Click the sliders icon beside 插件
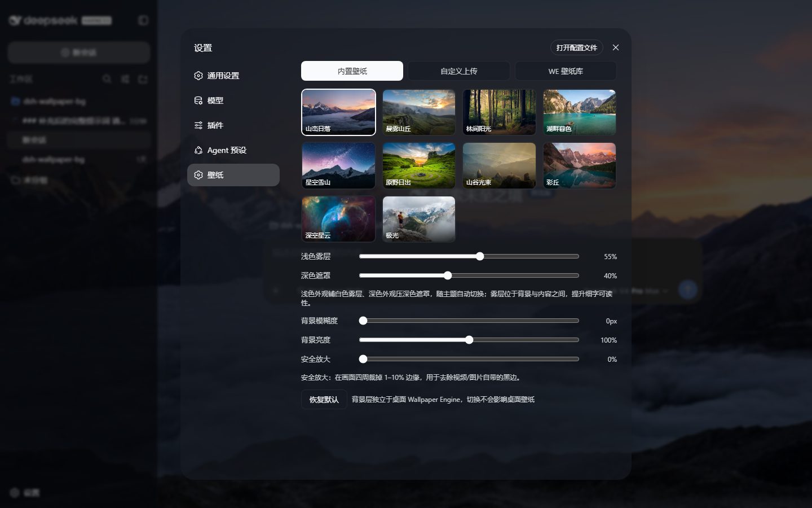The height and width of the screenshot is (508, 812). (x=198, y=125)
